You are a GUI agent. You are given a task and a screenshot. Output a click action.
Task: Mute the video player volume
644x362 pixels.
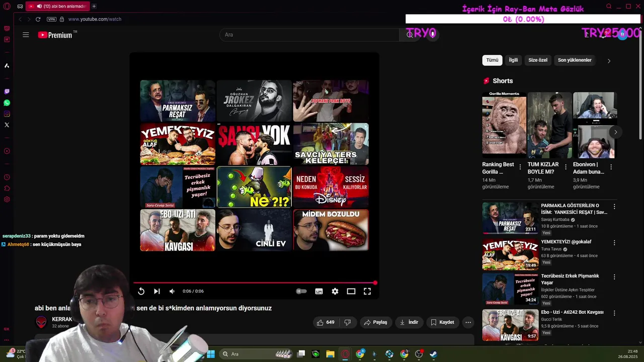point(172,291)
